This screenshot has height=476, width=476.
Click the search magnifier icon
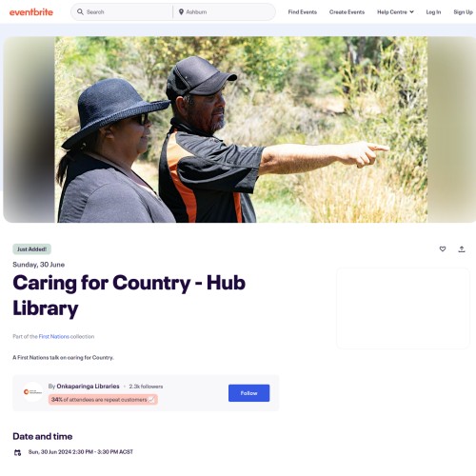pyautogui.click(x=80, y=12)
